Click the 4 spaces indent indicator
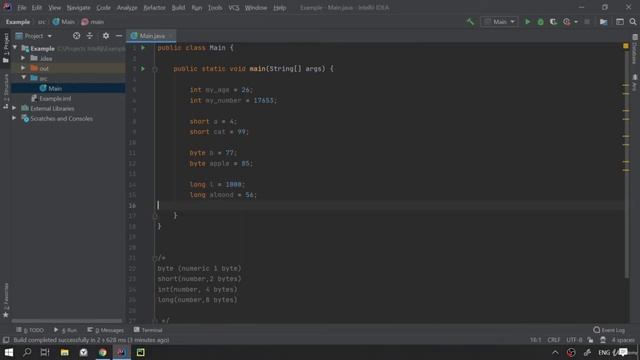This screenshot has height=360, width=640. click(x=623, y=340)
